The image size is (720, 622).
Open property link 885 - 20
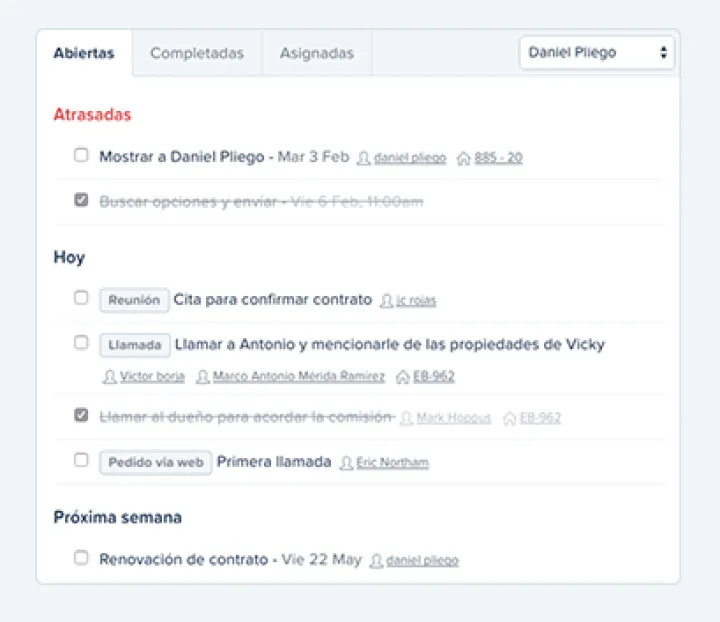498,158
